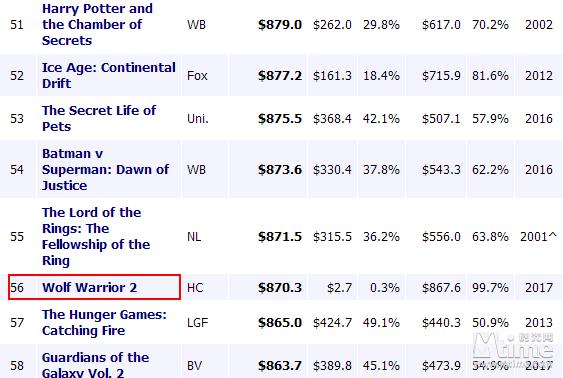The image size is (563, 378).
Task: Open The Lord of the Rings Fellowship link
Action: (96, 236)
